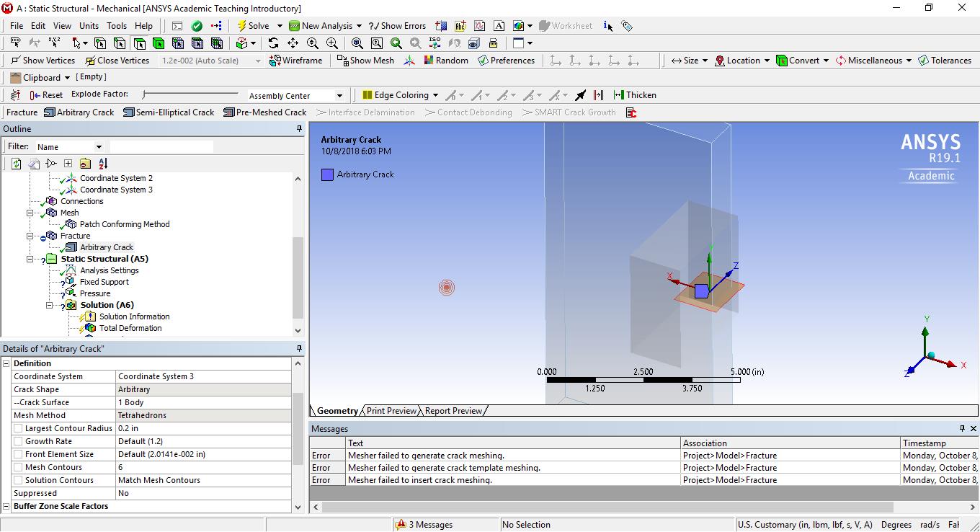The width and height of the screenshot is (980, 532).
Task: Select Fixed Support in the outline tree
Action: point(104,282)
